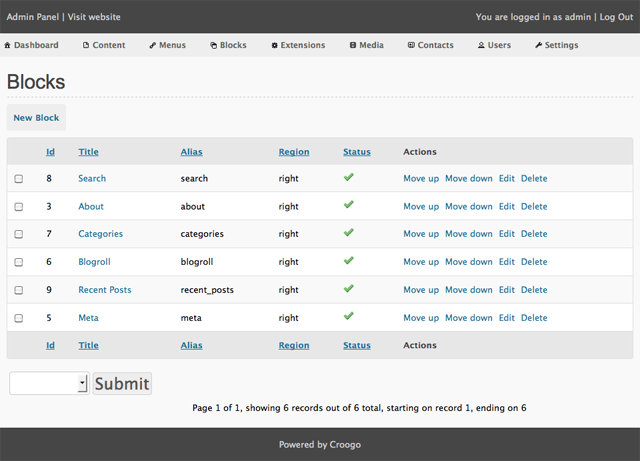Click the Blocks icon in the navigation
The height and width of the screenshot is (461, 640).
tap(213, 45)
